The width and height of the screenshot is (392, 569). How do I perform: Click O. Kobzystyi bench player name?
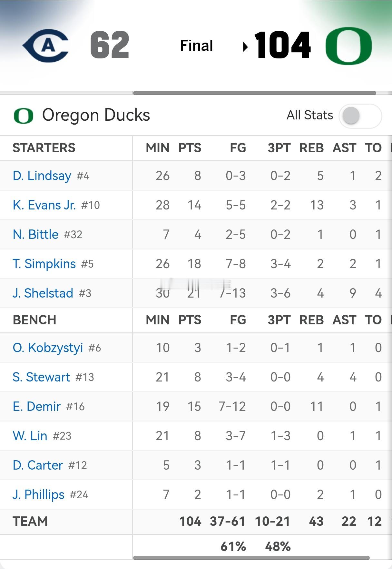(48, 348)
